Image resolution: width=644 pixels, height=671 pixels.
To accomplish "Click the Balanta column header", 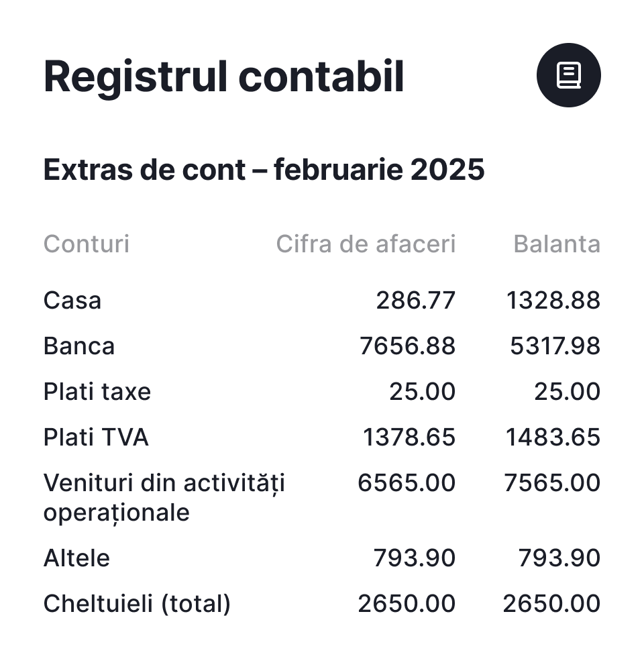I will tap(557, 244).
